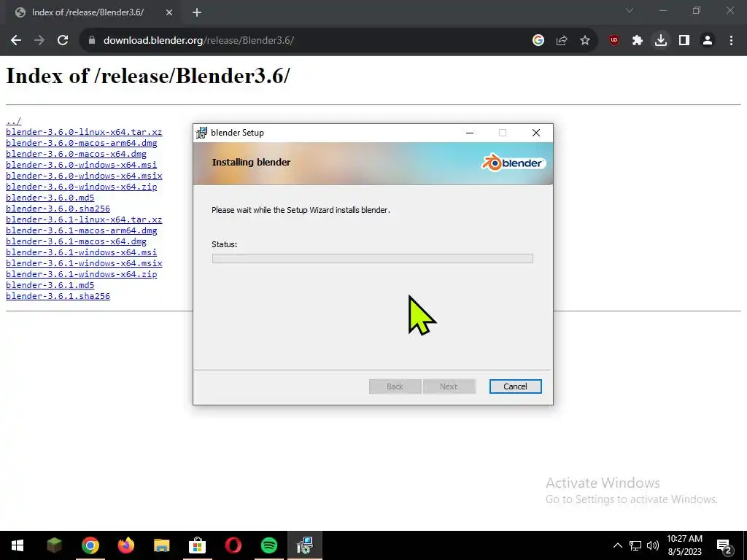Download blender-3.6.0-macos-x64.dmg

pos(76,154)
